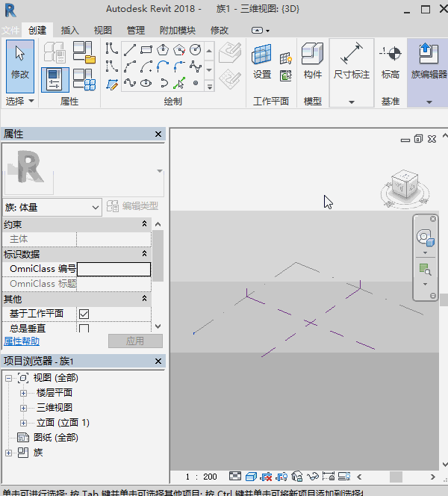Click the 1 : 200 view scale
448x496 pixels.
[x=202, y=477]
